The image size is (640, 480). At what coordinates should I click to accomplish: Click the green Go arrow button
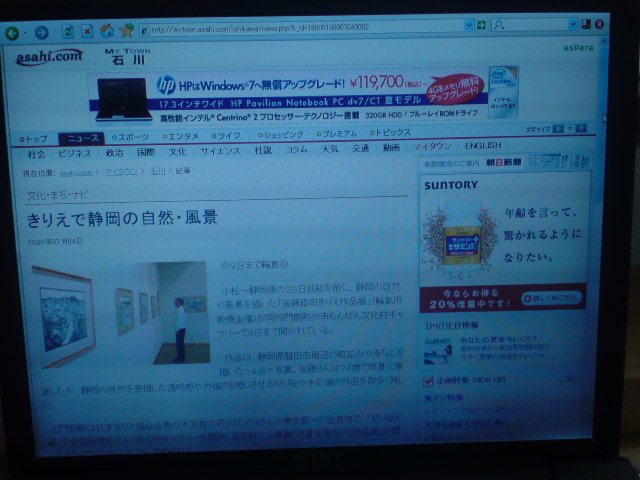tap(481, 25)
